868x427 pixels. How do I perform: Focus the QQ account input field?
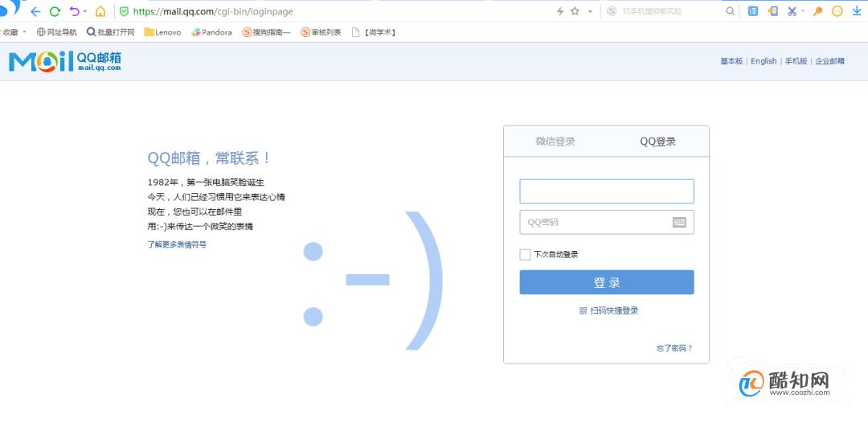606,191
